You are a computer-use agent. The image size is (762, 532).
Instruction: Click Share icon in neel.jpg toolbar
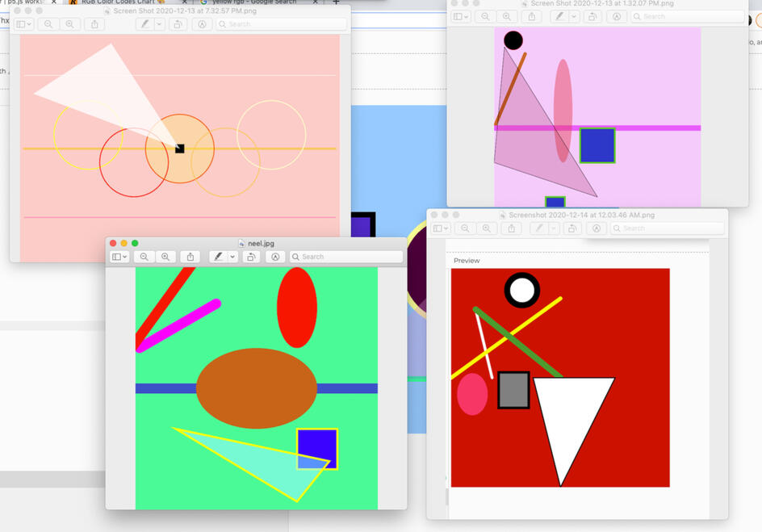point(190,257)
